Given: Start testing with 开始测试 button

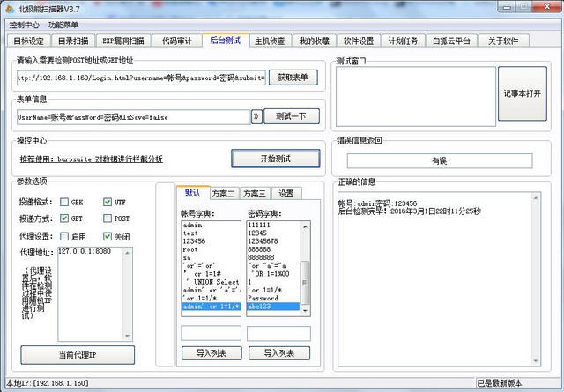Looking at the screenshot, I should tap(276, 159).
